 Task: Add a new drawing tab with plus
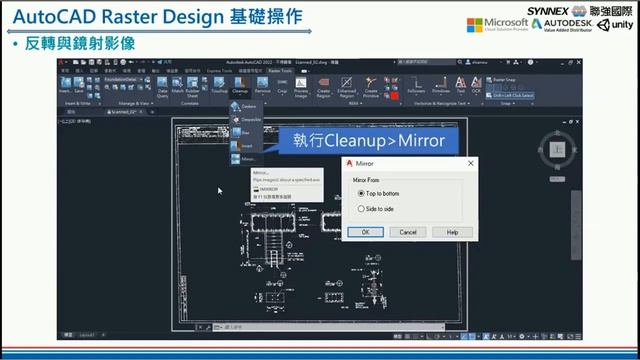click(152, 111)
